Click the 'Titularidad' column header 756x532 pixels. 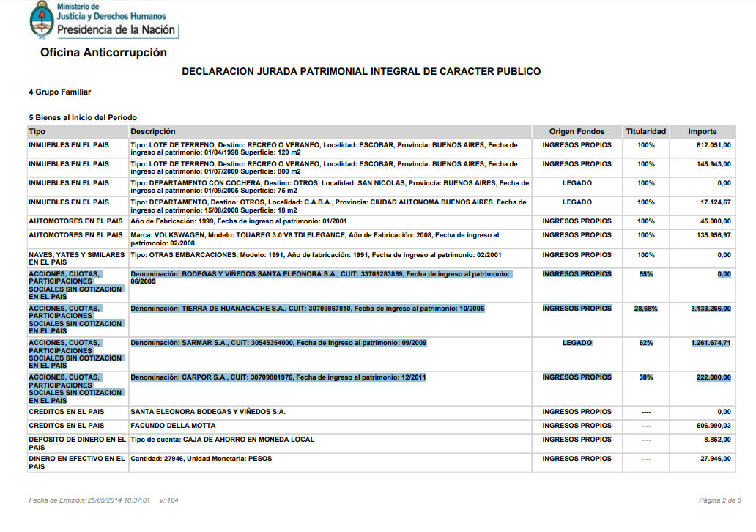645,131
